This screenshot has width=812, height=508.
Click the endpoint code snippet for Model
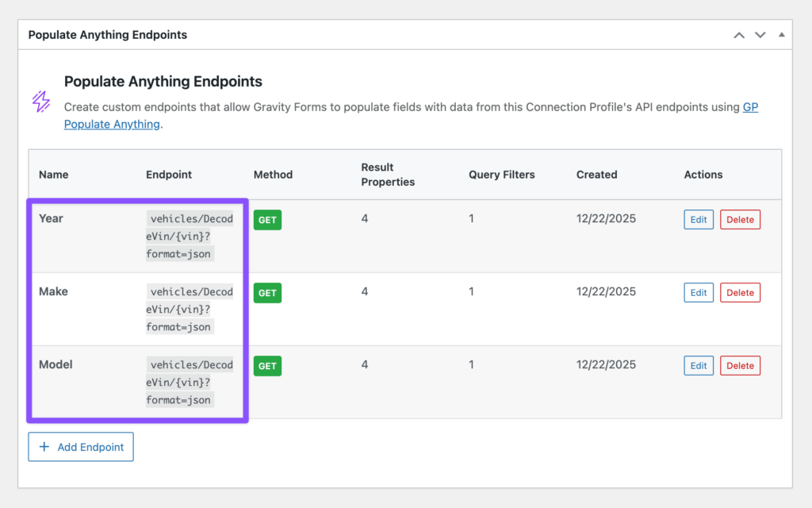coord(190,382)
